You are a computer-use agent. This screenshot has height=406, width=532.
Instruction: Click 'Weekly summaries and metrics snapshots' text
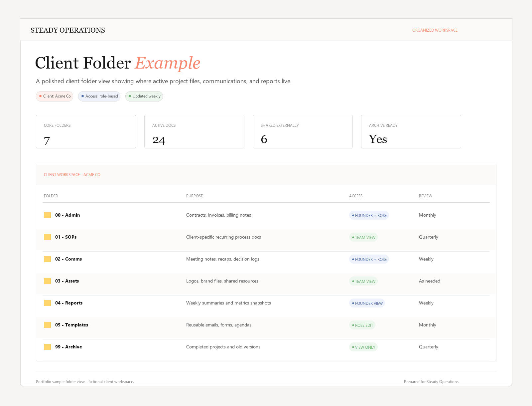(228, 303)
